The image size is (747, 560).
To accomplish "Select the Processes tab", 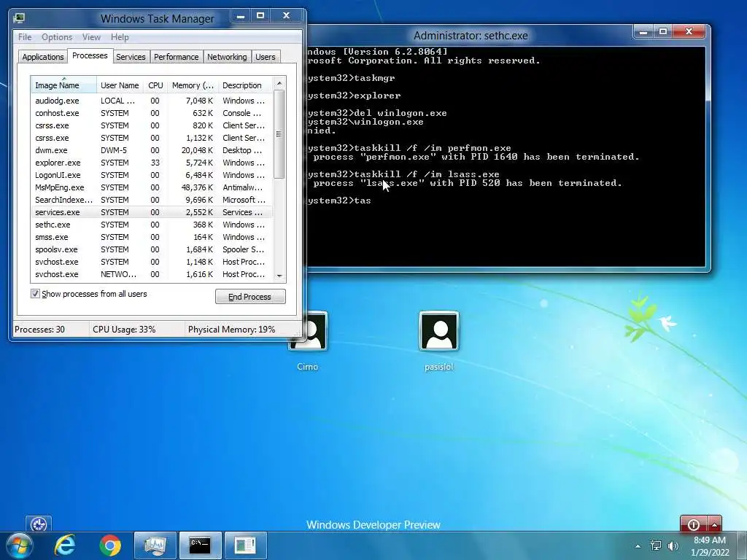I will pyautogui.click(x=90, y=55).
